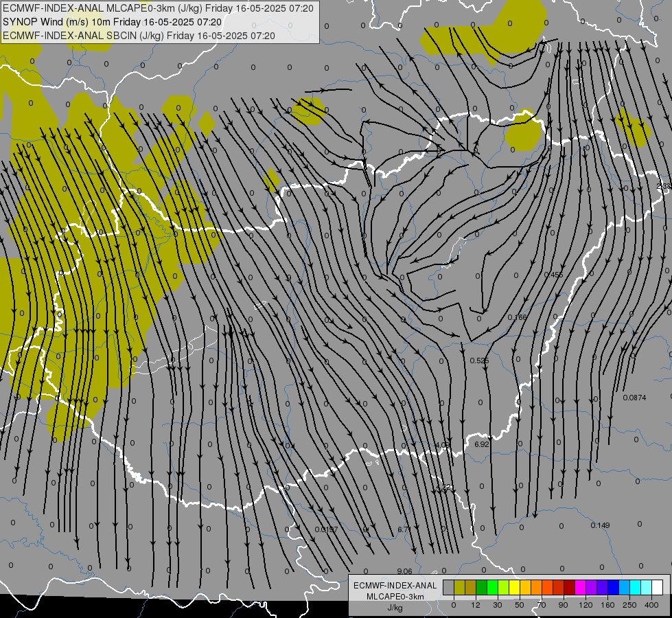Click the dark gold legend swatch
The image size is (672, 618).
[471, 588]
